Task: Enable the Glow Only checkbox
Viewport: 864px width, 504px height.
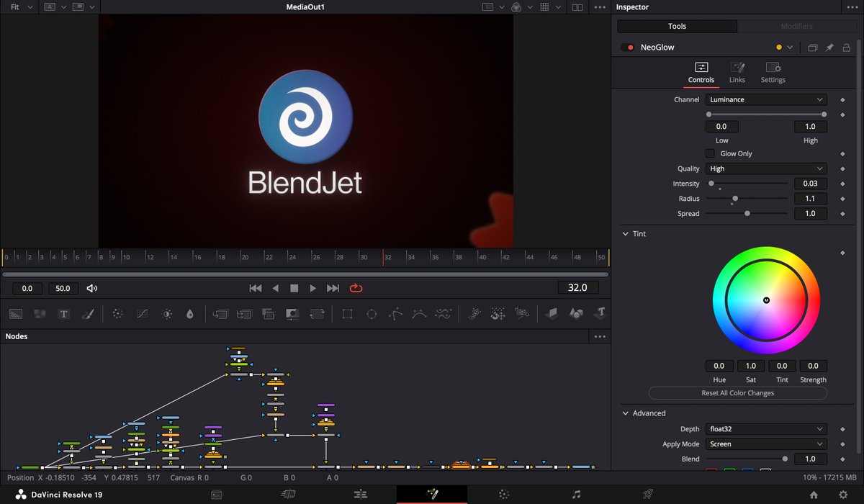Action: (x=711, y=153)
